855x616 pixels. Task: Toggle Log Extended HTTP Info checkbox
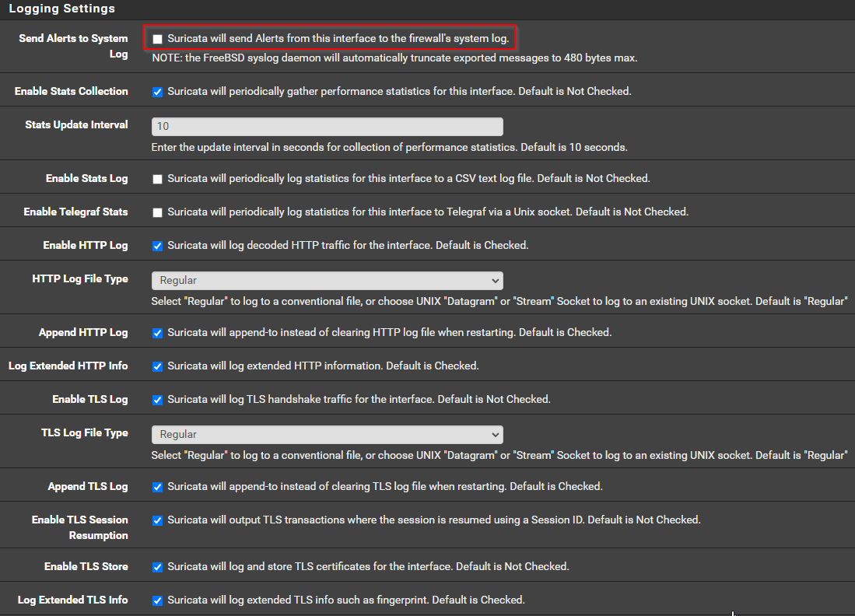[158, 366]
